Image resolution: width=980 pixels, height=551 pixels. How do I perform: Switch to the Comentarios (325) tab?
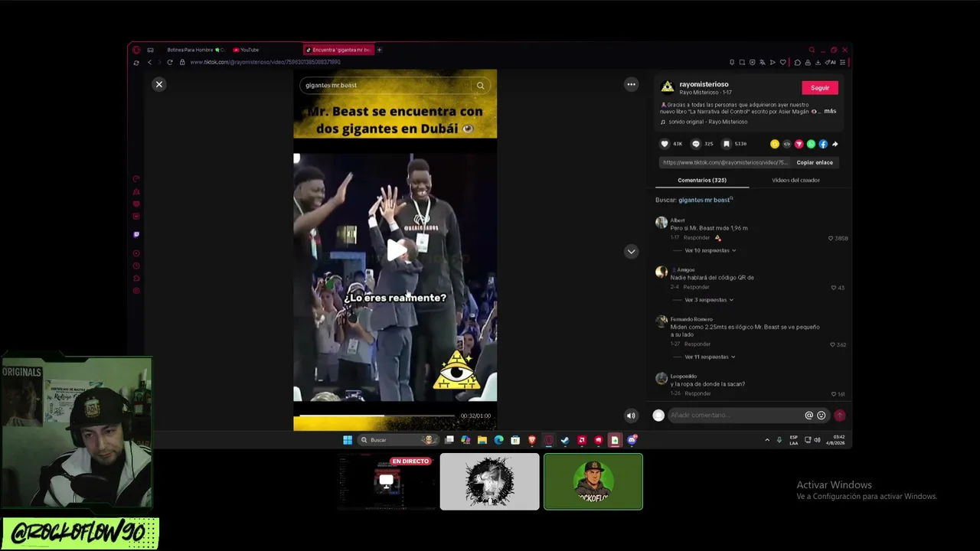[702, 180]
